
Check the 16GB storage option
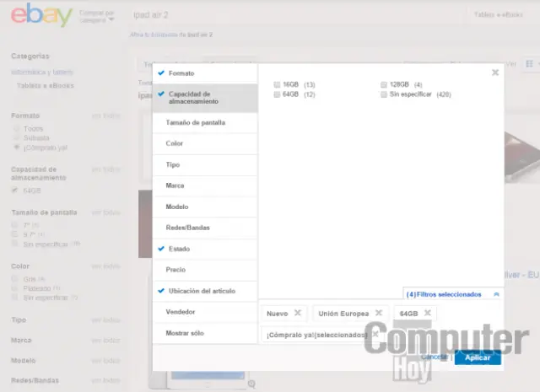277,85
